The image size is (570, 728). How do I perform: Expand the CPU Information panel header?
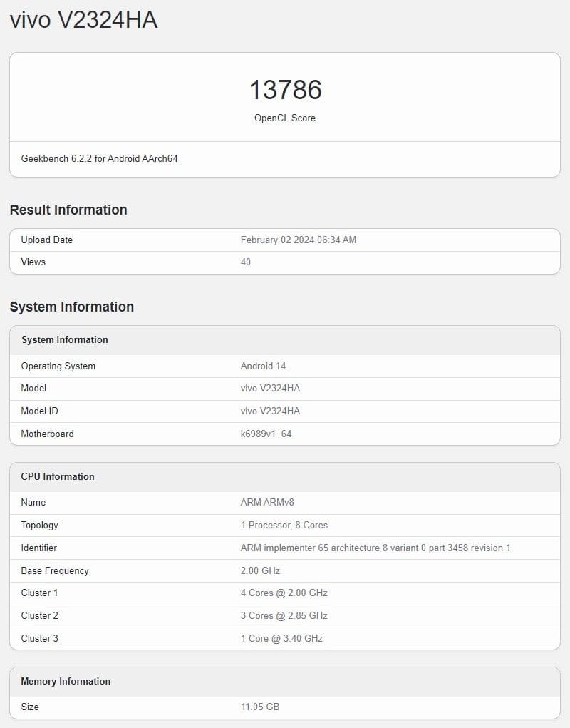point(57,477)
